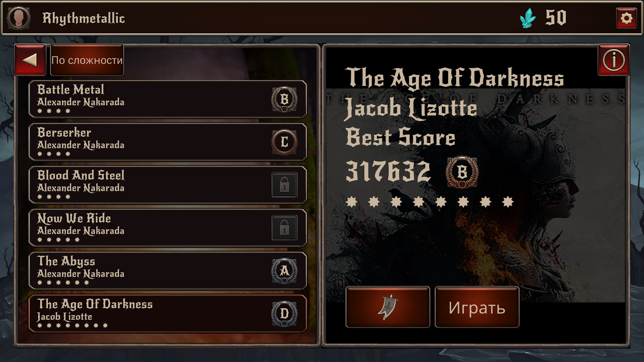Click the blue crystal currency icon
644x362 pixels.
click(528, 18)
